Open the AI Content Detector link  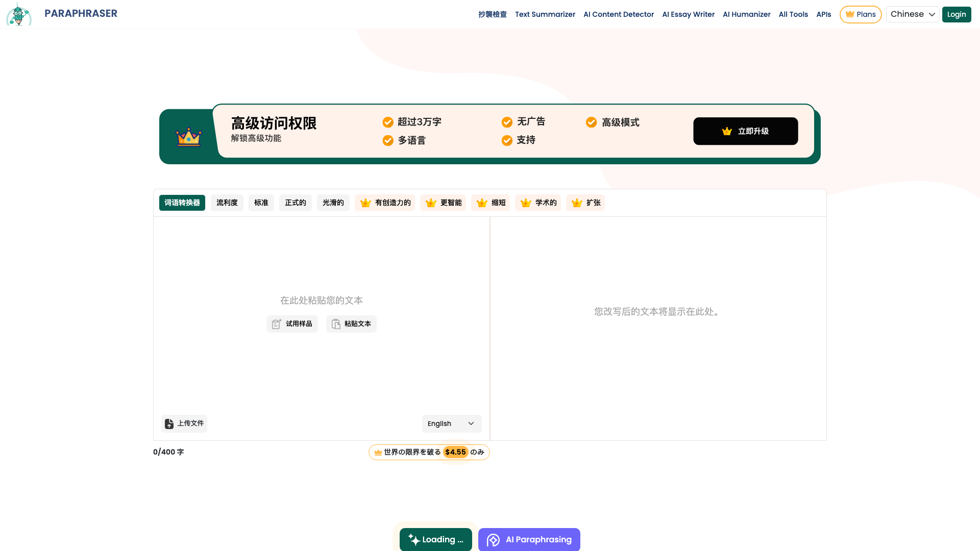point(619,14)
